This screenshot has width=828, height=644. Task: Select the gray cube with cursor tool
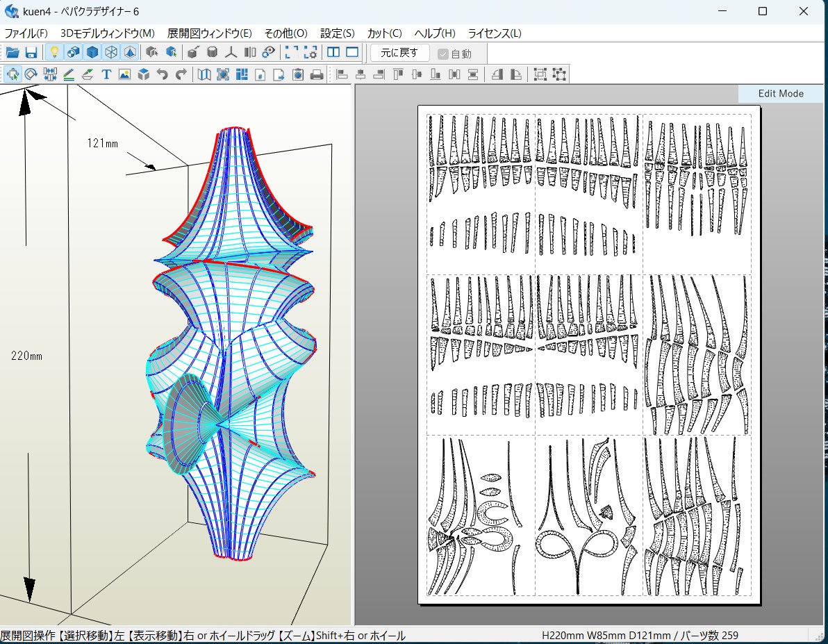pos(152,52)
